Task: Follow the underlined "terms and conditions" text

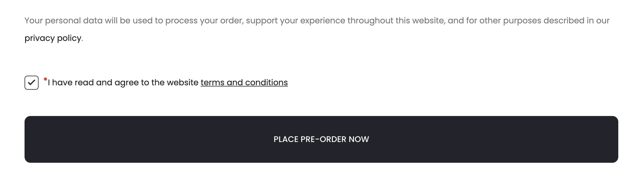Action: click(244, 83)
